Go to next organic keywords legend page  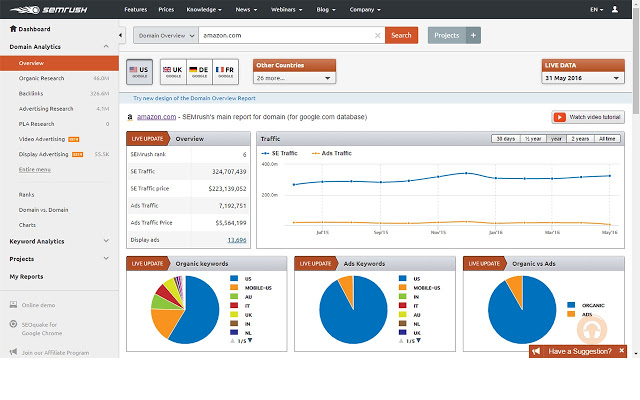coord(250,340)
